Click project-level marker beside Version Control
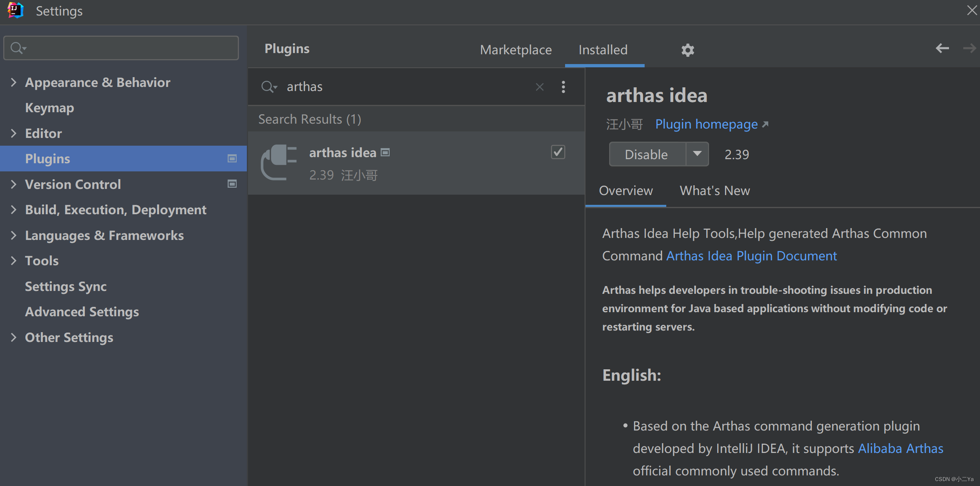 [232, 184]
